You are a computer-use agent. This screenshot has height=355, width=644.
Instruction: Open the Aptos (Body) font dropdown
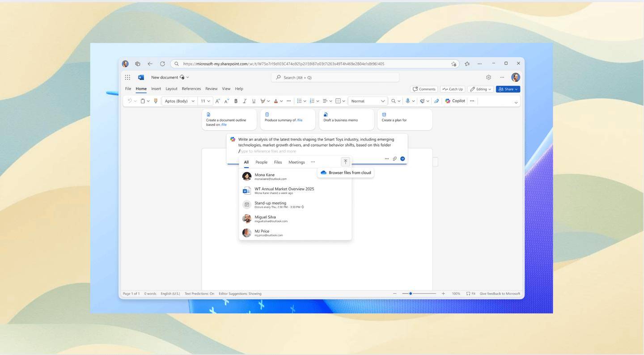pos(179,101)
